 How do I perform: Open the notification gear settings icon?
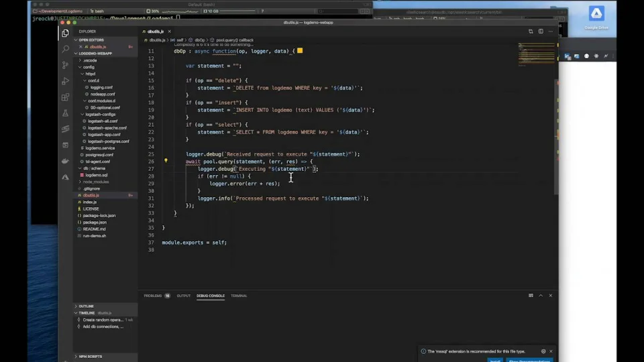[543, 351]
